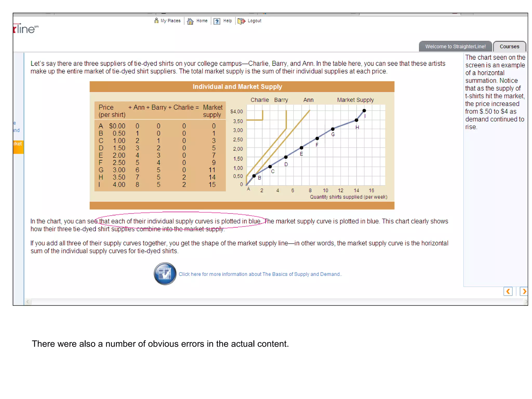Click the Help text link
The height and width of the screenshot is (399, 532).
tap(227, 21)
